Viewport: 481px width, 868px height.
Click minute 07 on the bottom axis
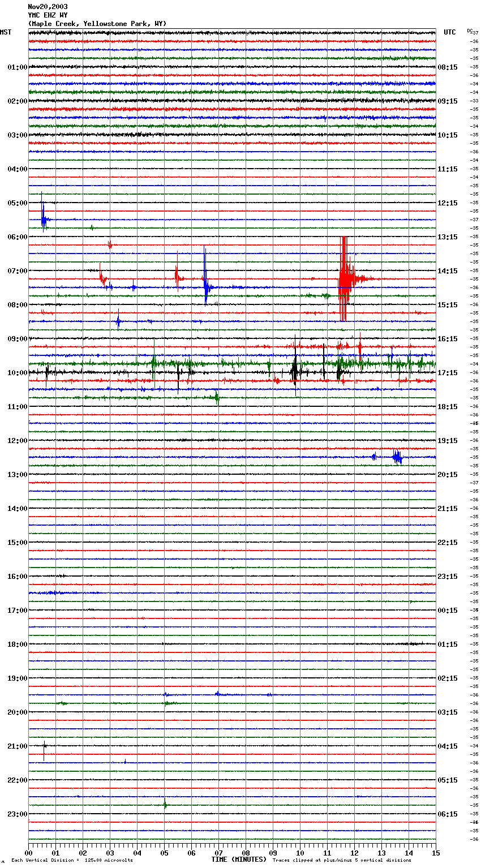218,853
